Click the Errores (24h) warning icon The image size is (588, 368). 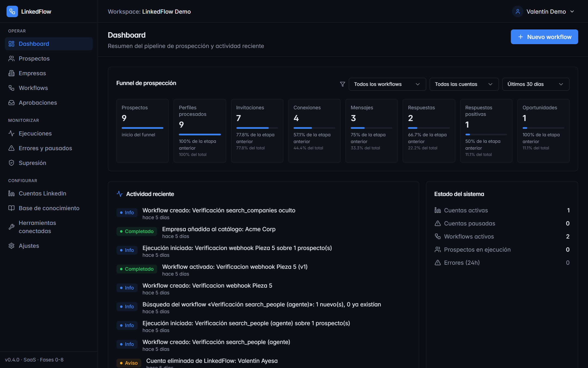pyautogui.click(x=438, y=263)
